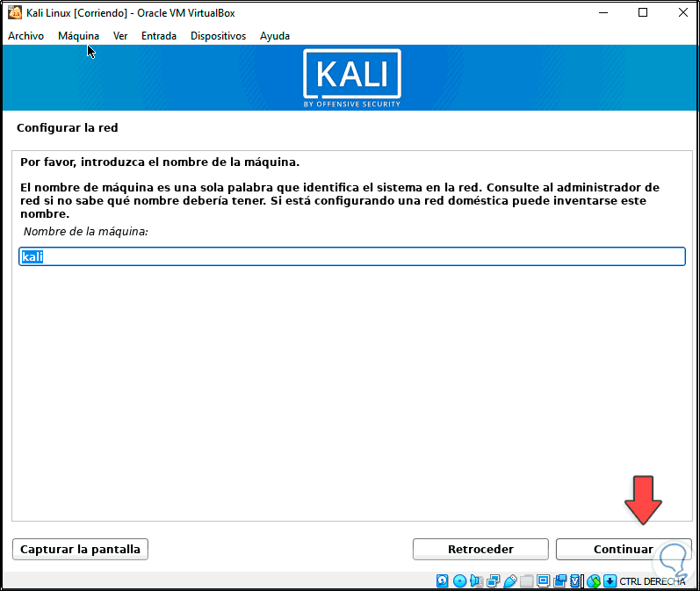Click the Retroceder button
This screenshot has width=700, height=591.
click(480, 549)
